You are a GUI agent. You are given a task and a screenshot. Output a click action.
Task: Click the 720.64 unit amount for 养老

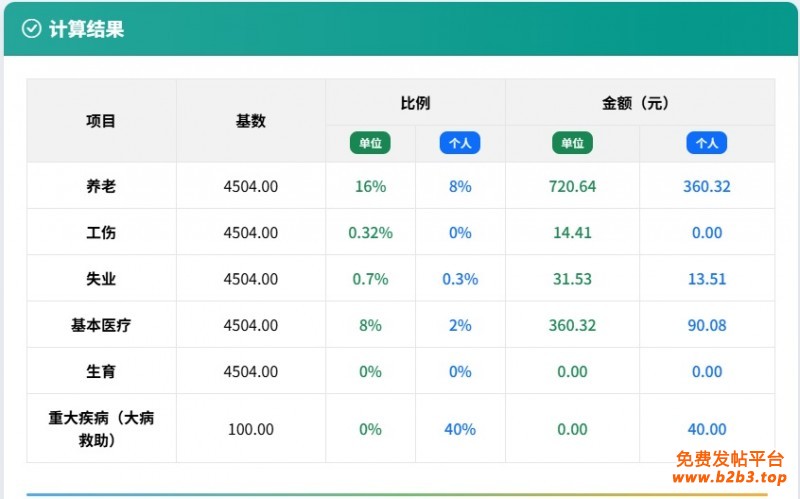pos(572,186)
